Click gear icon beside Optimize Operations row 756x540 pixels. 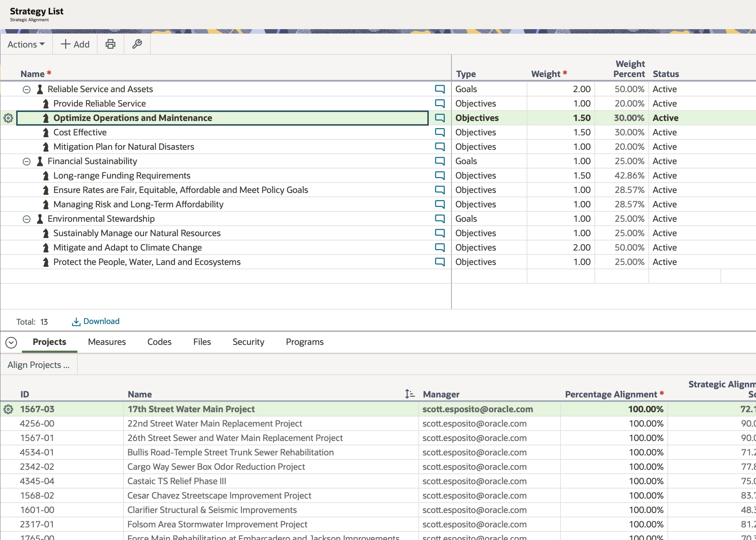[x=8, y=118]
